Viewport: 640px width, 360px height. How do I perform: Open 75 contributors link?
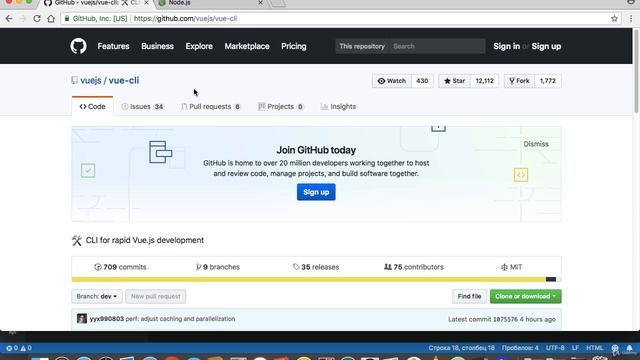click(413, 267)
